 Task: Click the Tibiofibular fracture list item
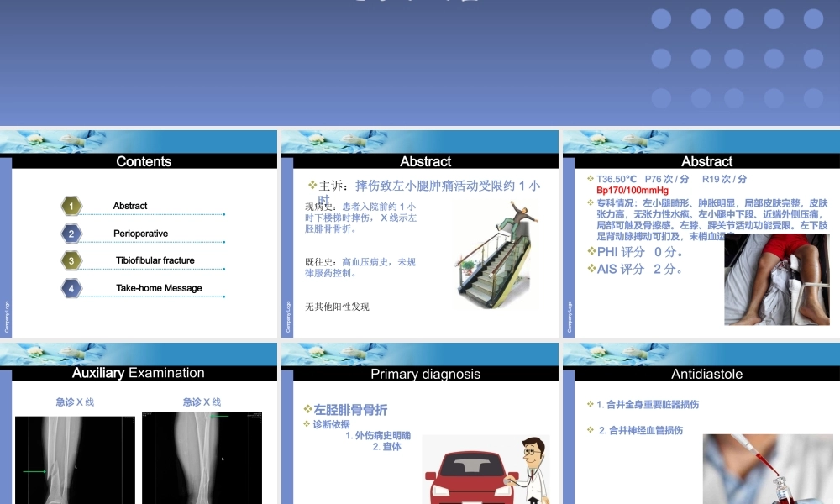click(x=157, y=260)
